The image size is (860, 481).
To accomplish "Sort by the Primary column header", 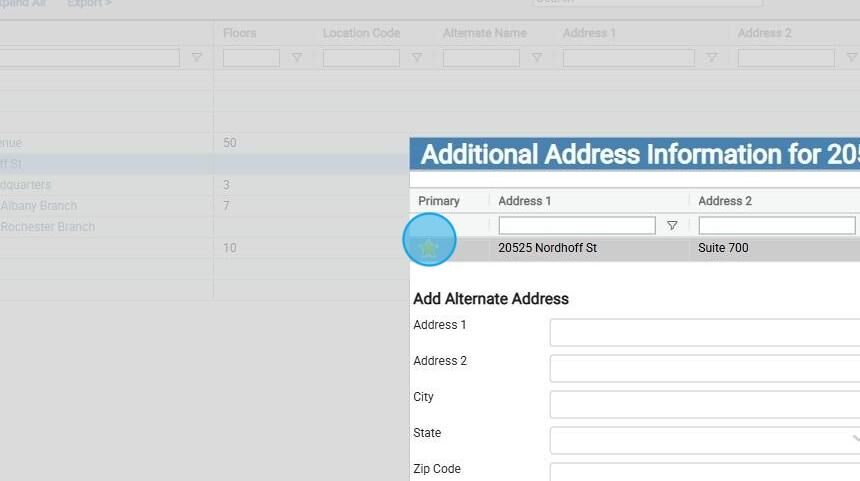I will click(439, 201).
